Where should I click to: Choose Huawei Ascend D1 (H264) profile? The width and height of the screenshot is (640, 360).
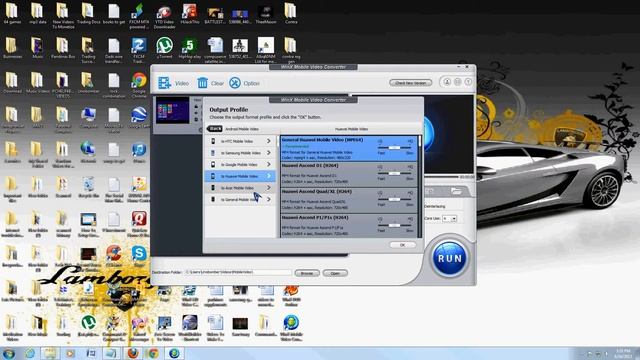tap(349, 174)
